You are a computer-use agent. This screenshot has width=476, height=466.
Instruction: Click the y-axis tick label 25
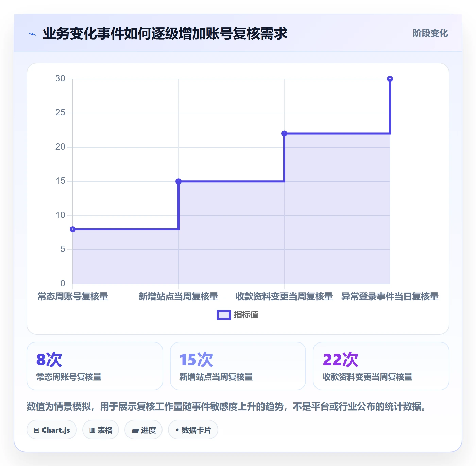click(60, 113)
